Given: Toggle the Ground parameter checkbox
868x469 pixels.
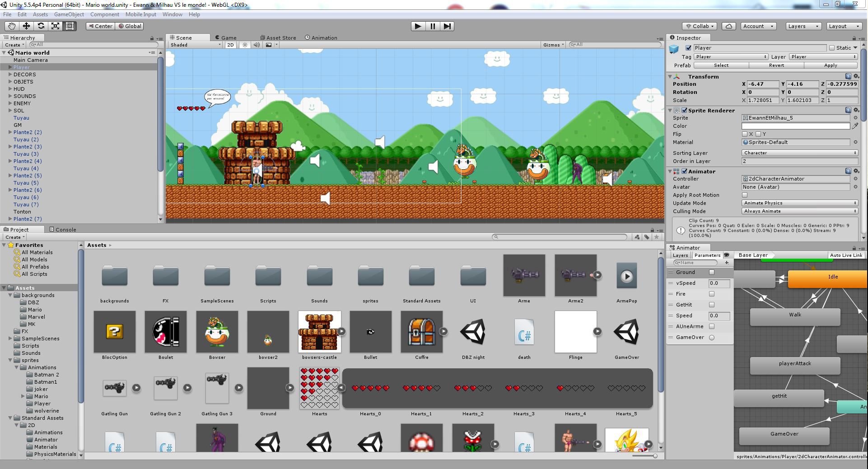Looking at the screenshot, I should click(x=712, y=272).
